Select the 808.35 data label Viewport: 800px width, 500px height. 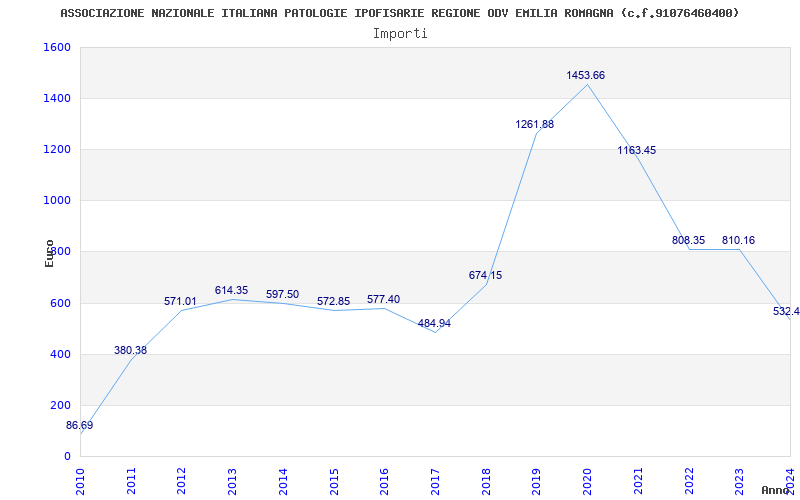pyautogui.click(x=688, y=240)
